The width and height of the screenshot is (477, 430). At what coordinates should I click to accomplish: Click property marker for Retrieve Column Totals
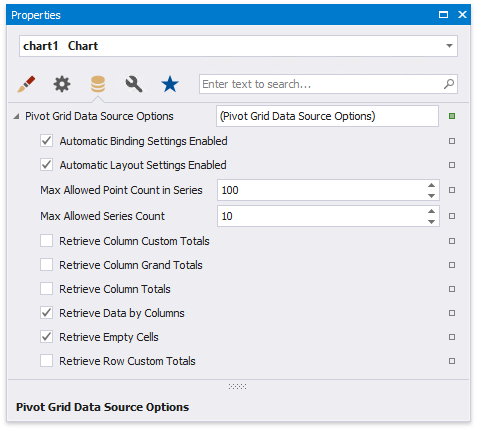click(452, 289)
